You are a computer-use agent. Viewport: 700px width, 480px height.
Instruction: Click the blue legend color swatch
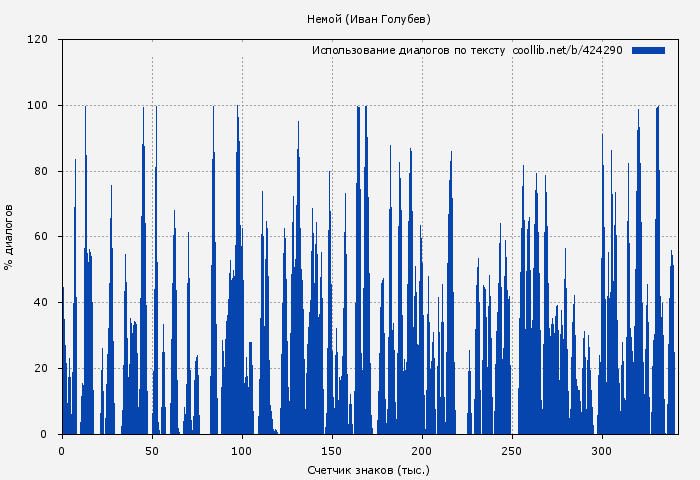coord(648,50)
